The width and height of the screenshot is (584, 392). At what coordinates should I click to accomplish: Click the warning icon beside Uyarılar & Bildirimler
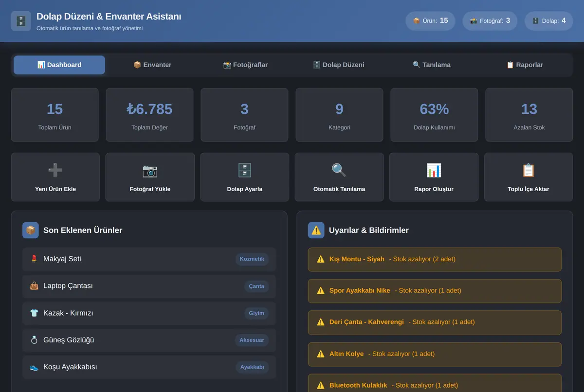click(x=316, y=230)
